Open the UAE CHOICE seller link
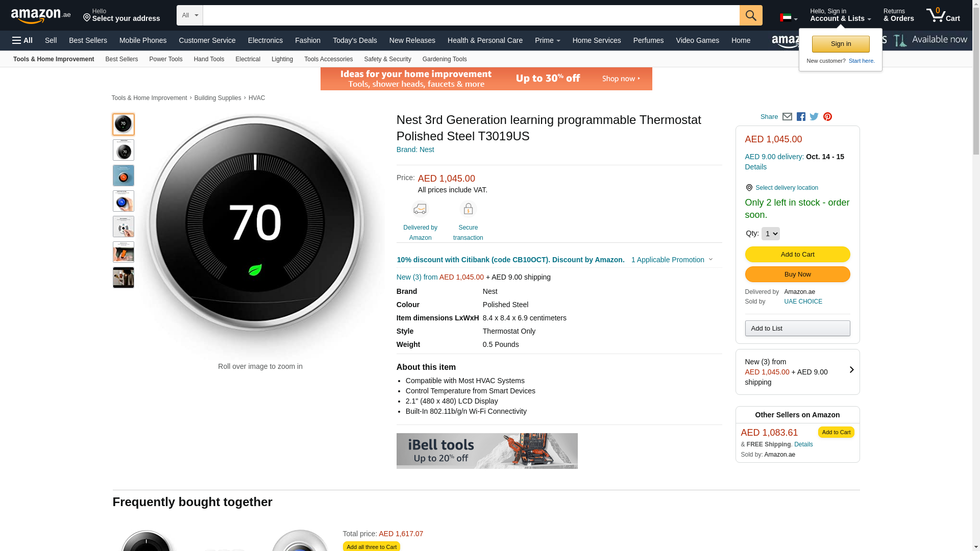980x551 pixels. [x=803, y=302]
